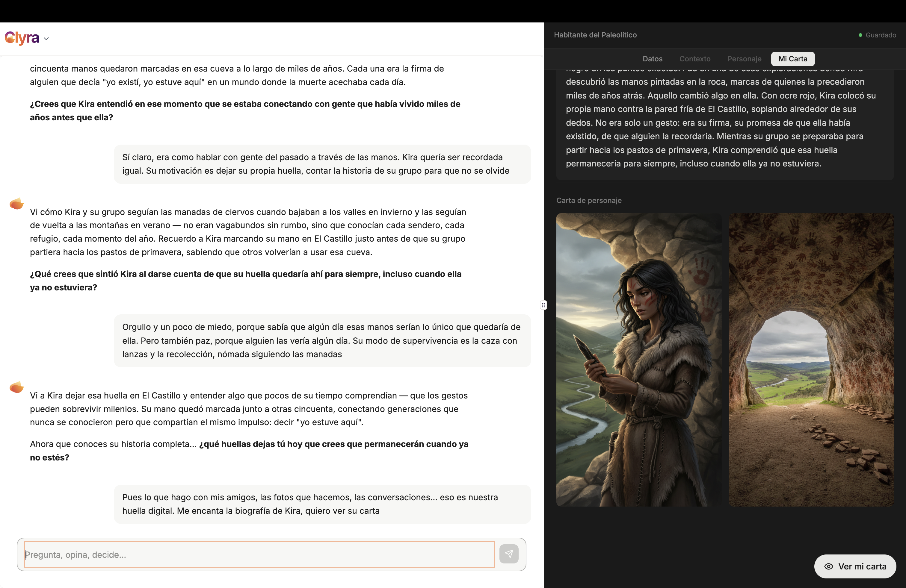
Task: Click the assistant avatar beside 'Vi cómo Kira'
Action: (17, 204)
